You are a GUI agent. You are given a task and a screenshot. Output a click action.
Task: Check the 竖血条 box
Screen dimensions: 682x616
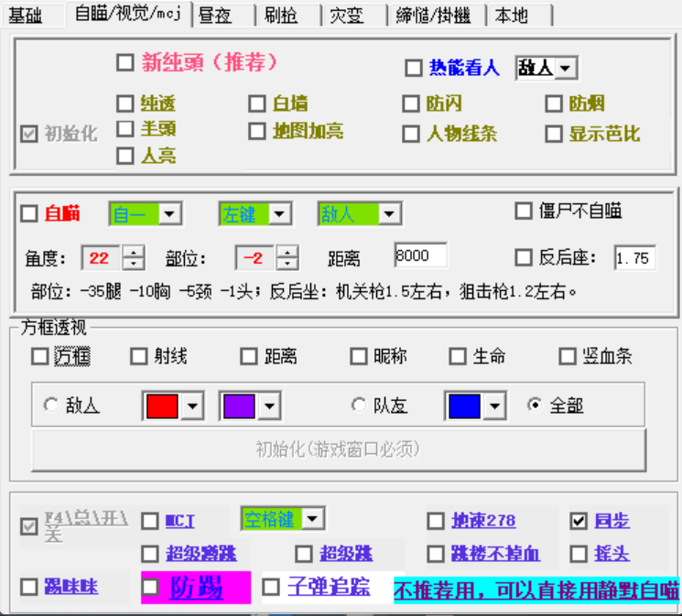(567, 356)
